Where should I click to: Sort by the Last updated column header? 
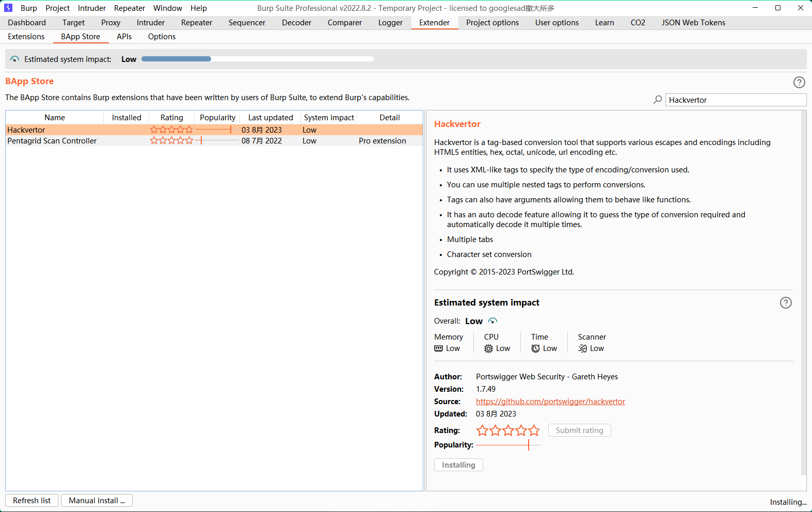coord(270,118)
